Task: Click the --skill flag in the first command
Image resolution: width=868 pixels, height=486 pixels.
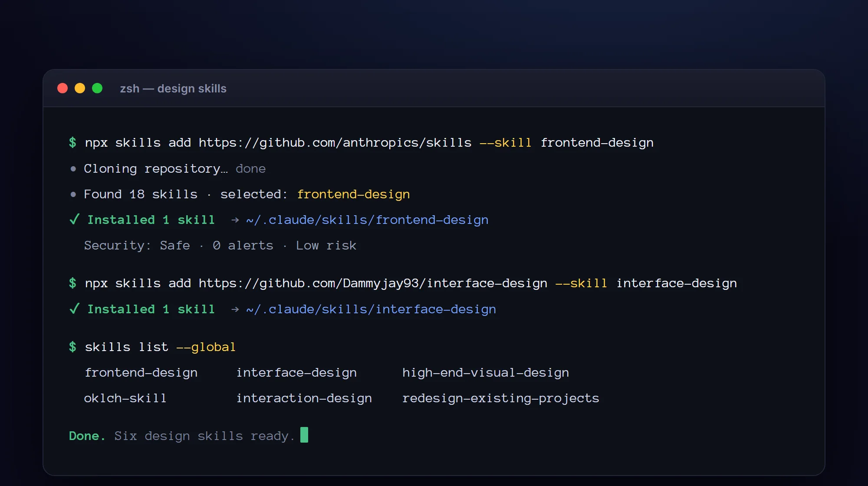Action: 506,143
